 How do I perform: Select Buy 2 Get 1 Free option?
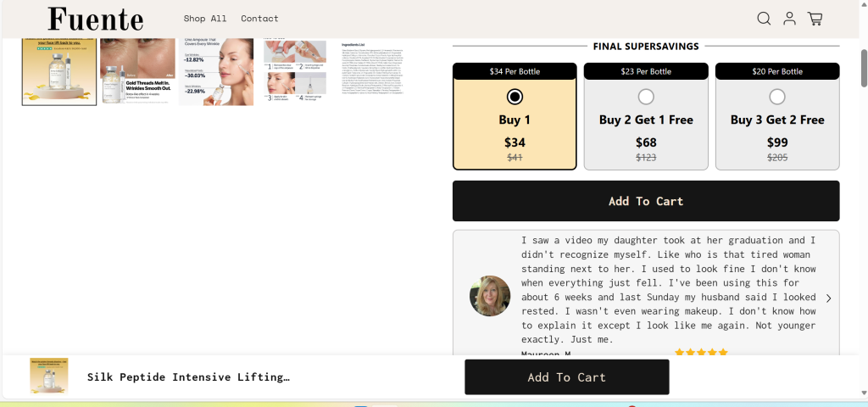[x=646, y=97]
